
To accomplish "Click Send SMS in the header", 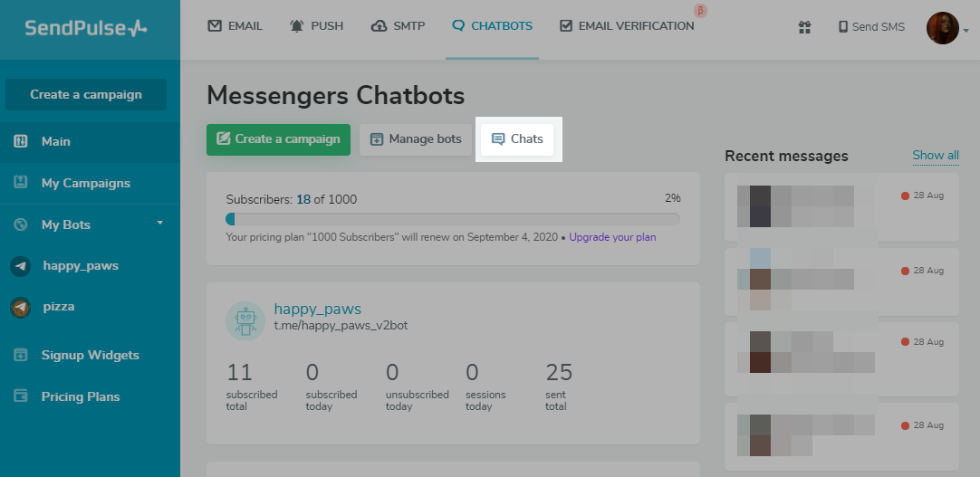I will [871, 27].
